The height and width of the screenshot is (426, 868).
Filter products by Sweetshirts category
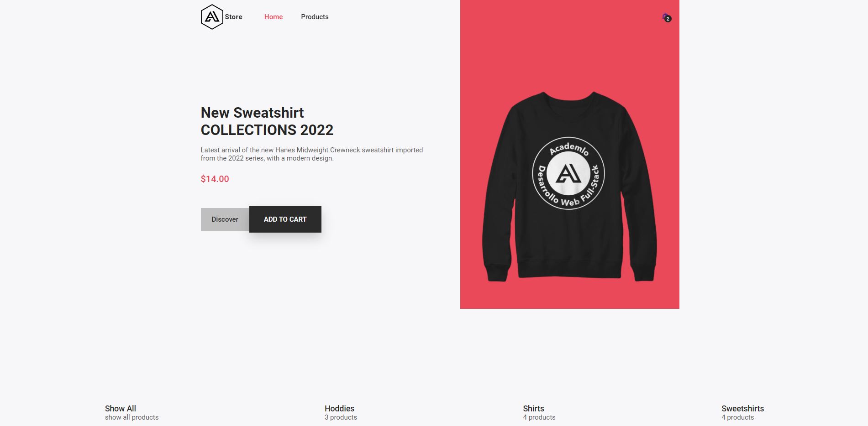[742, 409]
